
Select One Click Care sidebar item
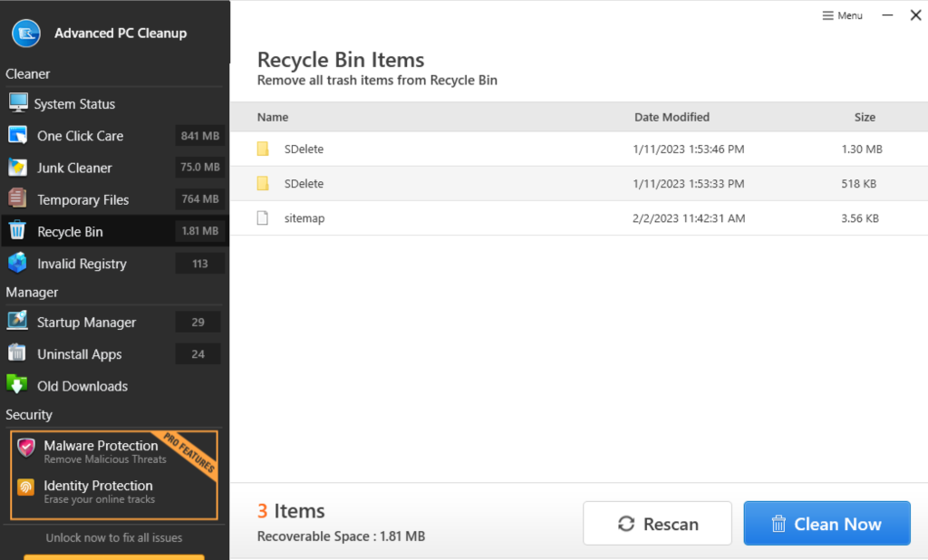(81, 136)
